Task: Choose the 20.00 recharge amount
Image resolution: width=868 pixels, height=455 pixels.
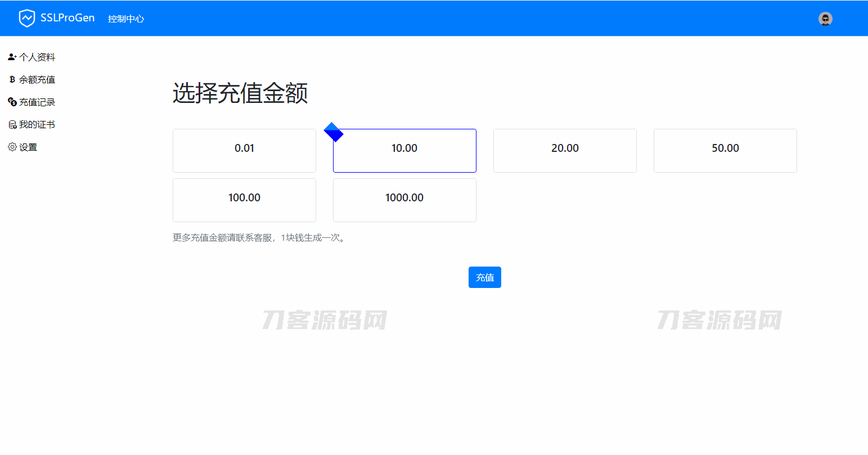Action: pyautogui.click(x=565, y=150)
